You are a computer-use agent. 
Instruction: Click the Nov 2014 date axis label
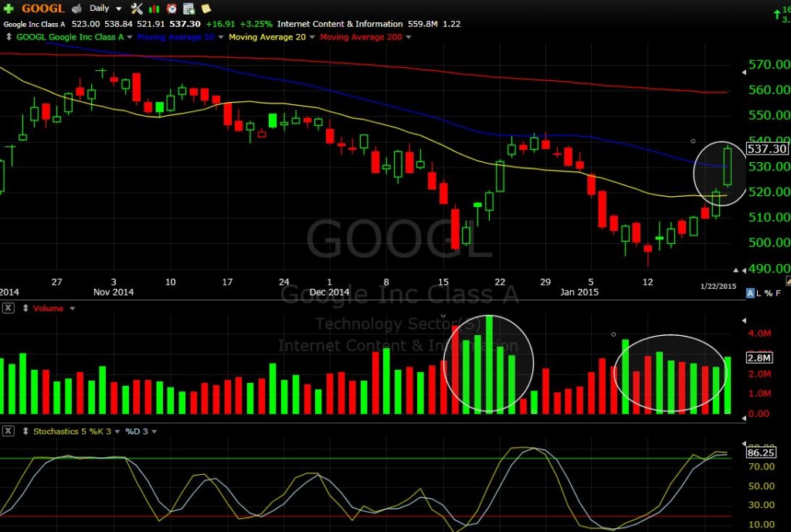114,292
